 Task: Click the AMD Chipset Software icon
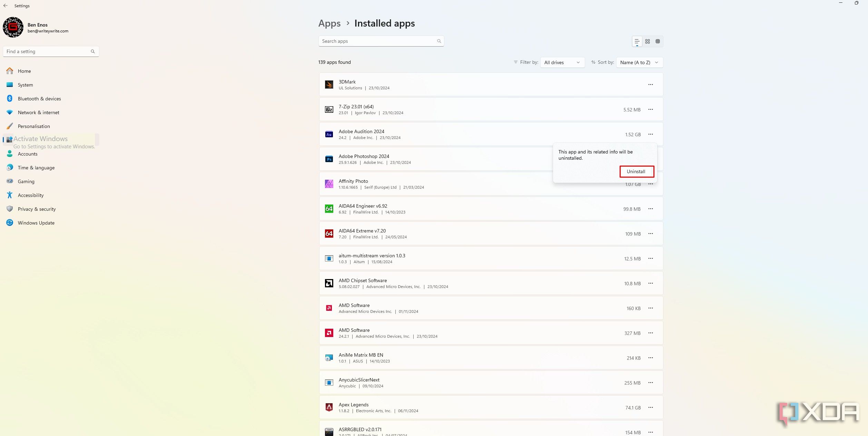tap(329, 283)
